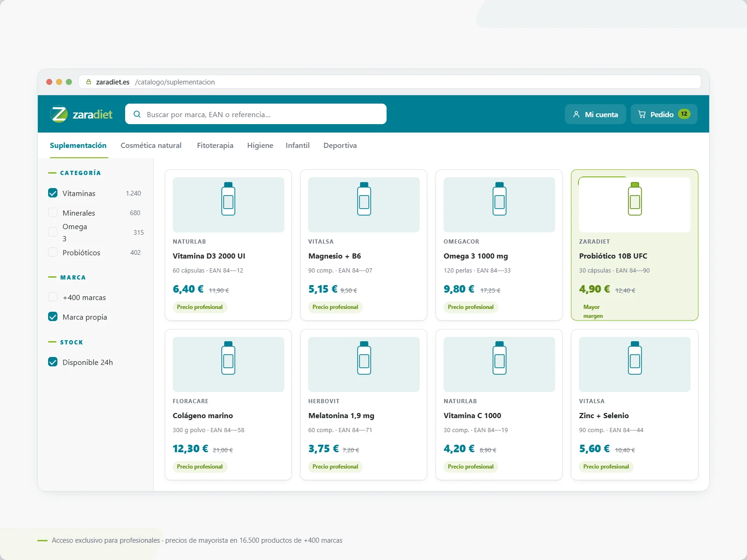
Task: Open the Probiótico 10B UFC product title
Action: [613, 256]
